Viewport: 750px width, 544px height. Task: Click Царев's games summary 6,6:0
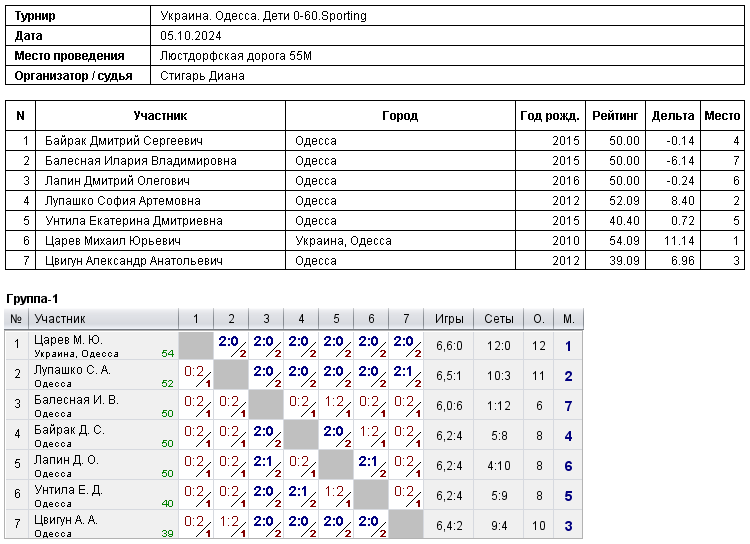[x=449, y=346]
